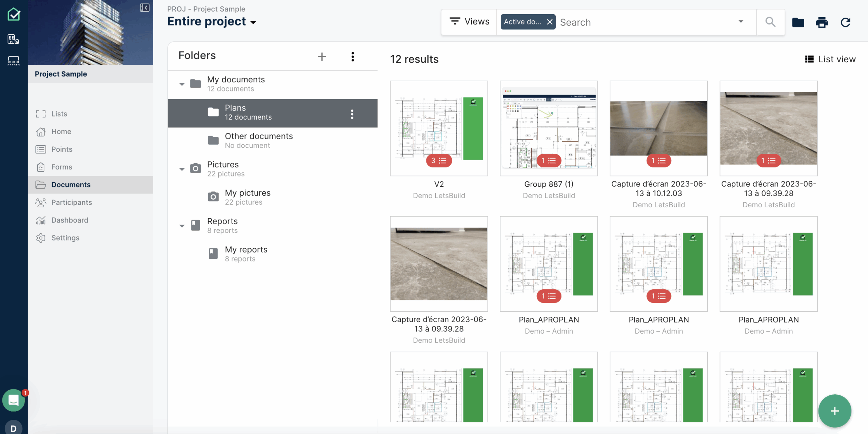Go to Participants in sidebar
The width and height of the screenshot is (868, 434).
tap(71, 202)
